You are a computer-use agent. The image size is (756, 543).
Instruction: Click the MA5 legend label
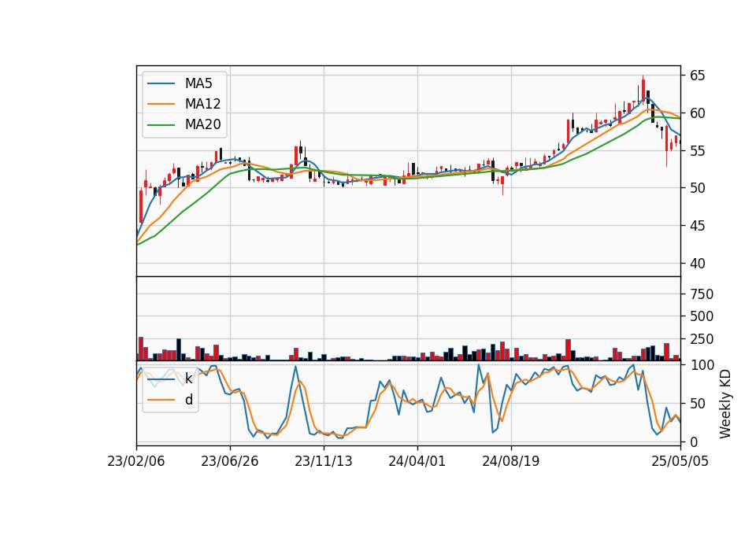coord(198,83)
